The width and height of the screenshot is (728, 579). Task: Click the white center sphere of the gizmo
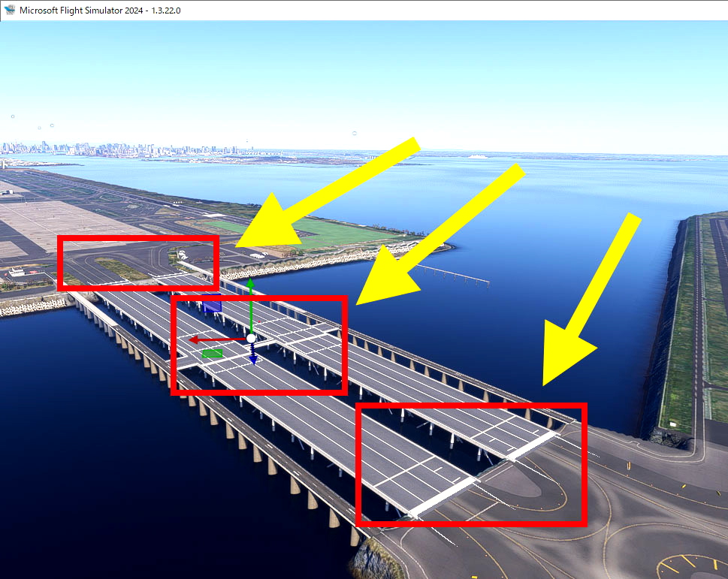click(x=250, y=339)
